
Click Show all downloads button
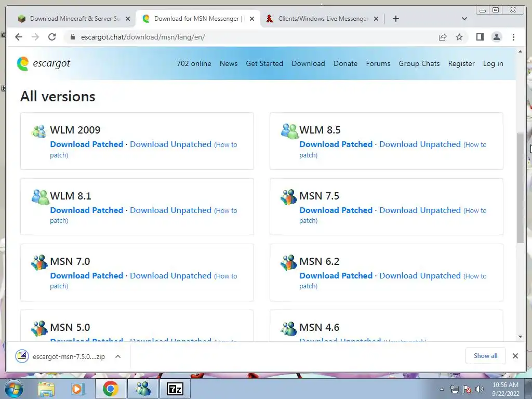[486, 355]
